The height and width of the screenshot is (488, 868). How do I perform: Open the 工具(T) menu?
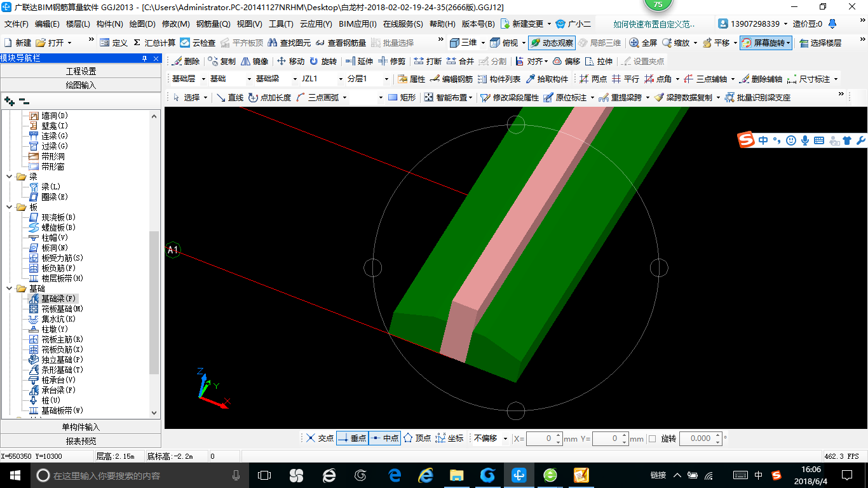coord(281,24)
